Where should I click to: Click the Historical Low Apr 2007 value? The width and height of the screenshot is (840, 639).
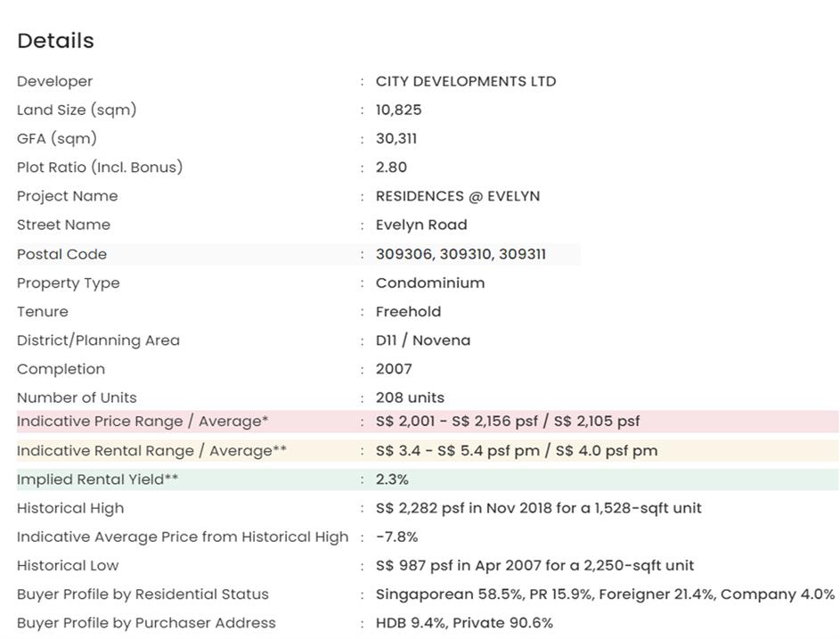click(534, 565)
